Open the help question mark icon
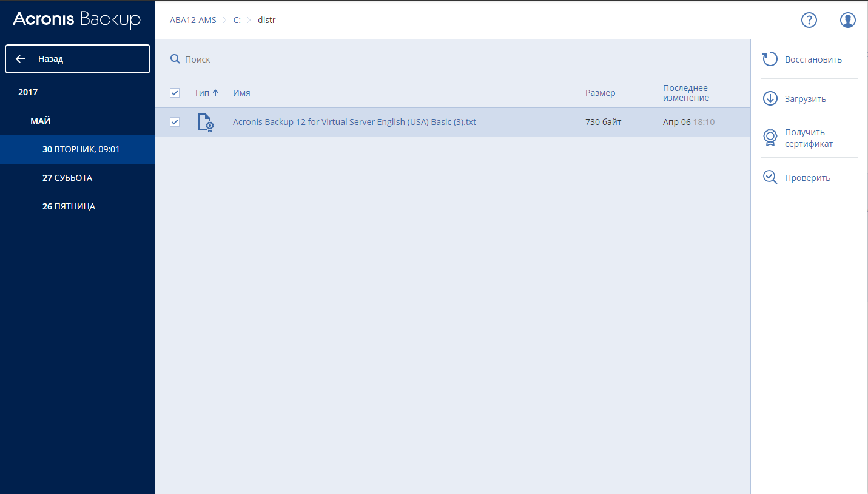 pos(809,20)
